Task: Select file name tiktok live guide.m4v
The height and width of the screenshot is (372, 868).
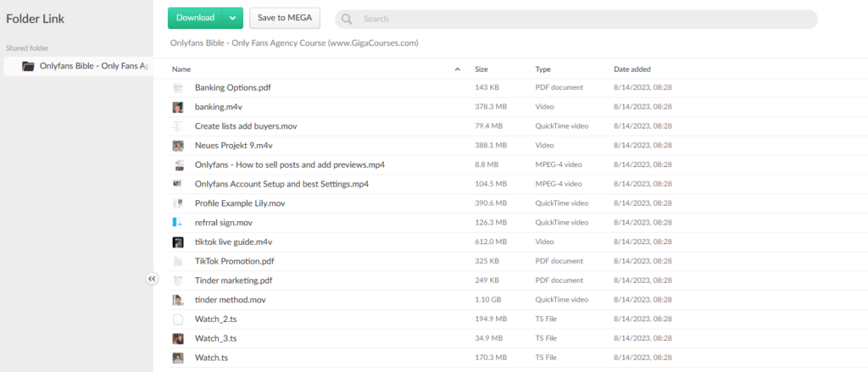Action: (x=234, y=242)
